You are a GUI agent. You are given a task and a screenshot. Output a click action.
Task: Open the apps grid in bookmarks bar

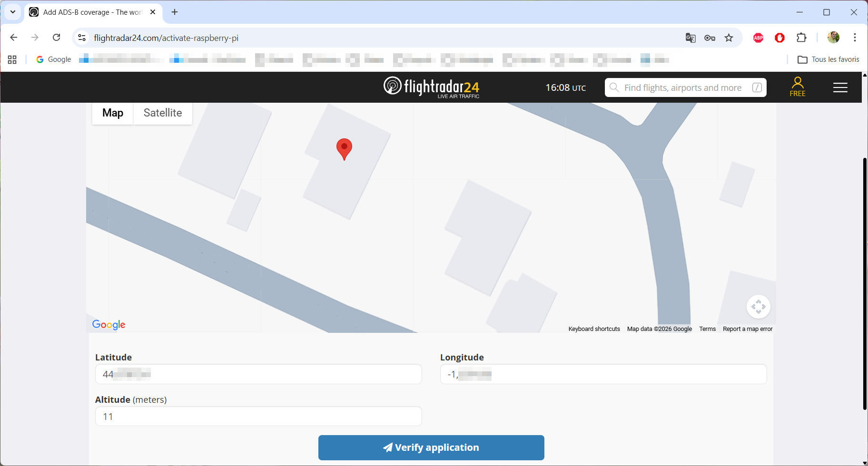click(x=12, y=59)
